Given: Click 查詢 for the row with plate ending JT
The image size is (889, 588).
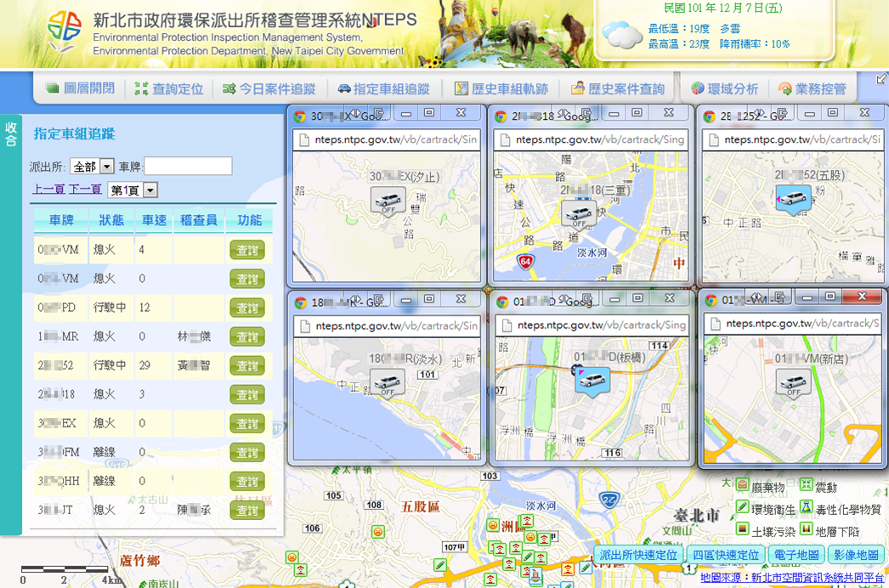Looking at the screenshot, I should click(247, 511).
